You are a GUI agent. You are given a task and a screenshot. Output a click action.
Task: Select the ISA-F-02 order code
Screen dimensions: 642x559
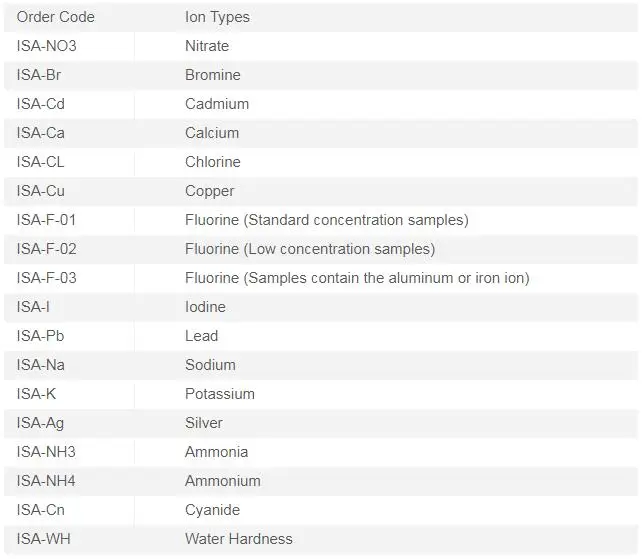(x=46, y=249)
